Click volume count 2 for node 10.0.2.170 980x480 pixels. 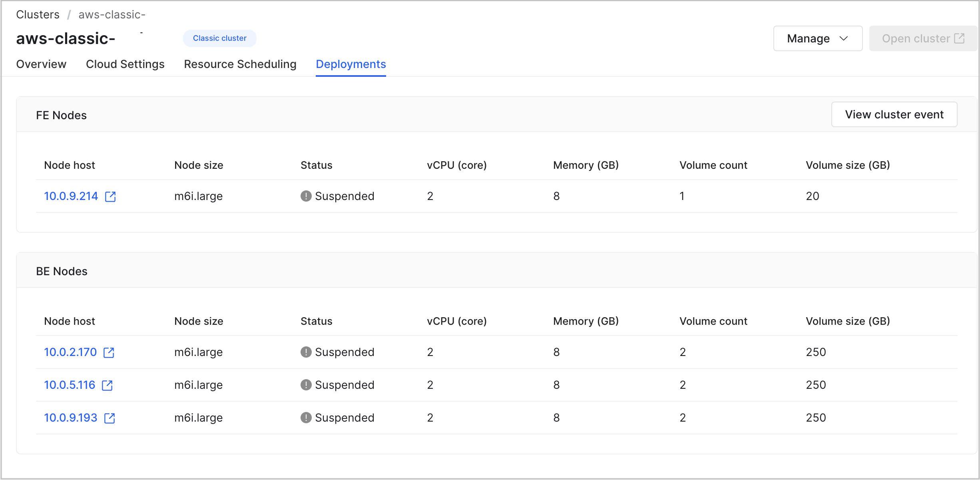683,352
